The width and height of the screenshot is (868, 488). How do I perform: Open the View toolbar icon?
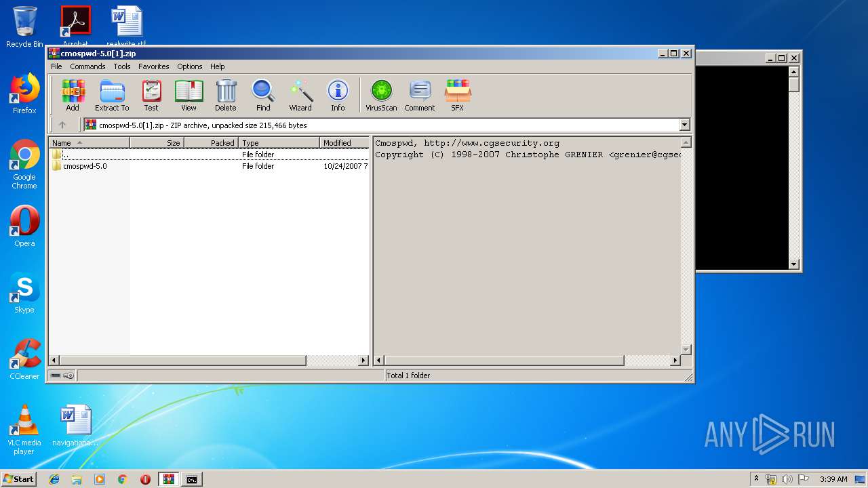[x=189, y=95]
